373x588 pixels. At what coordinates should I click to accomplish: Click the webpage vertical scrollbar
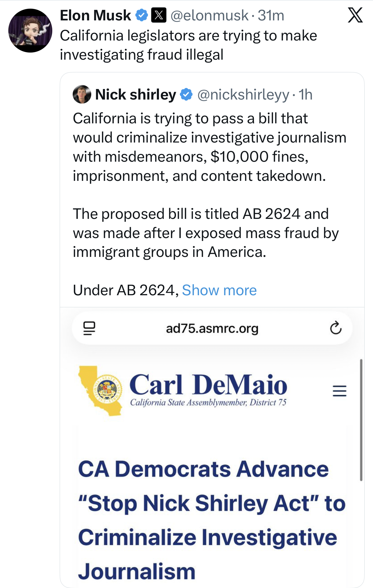[361, 420]
